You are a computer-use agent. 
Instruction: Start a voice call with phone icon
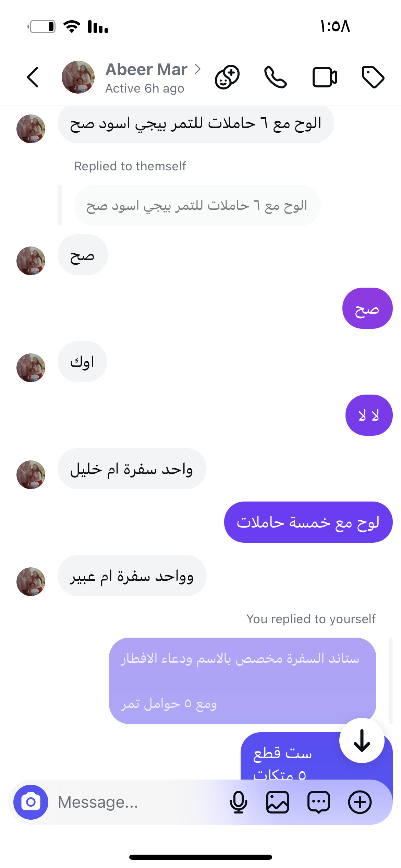pyautogui.click(x=276, y=77)
